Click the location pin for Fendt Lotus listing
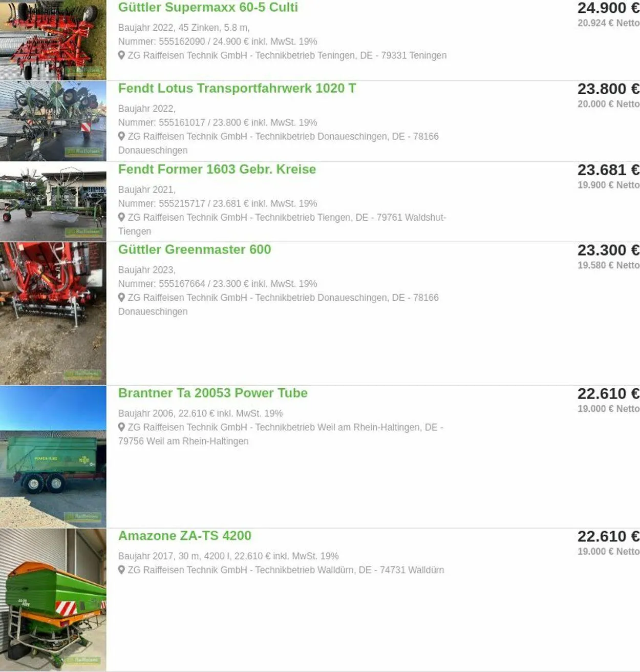The height and width of the screenshot is (672, 640). (x=121, y=136)
